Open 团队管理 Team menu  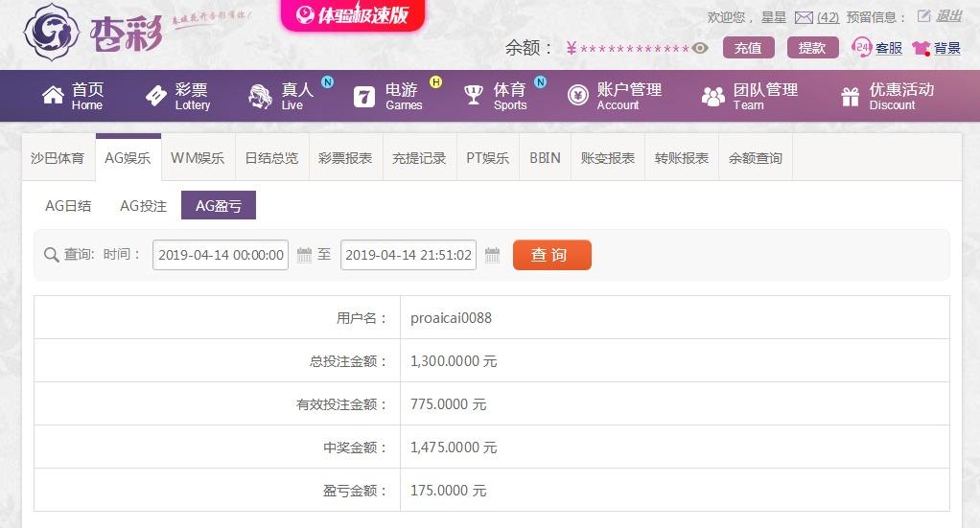click(x=750, y=96)
